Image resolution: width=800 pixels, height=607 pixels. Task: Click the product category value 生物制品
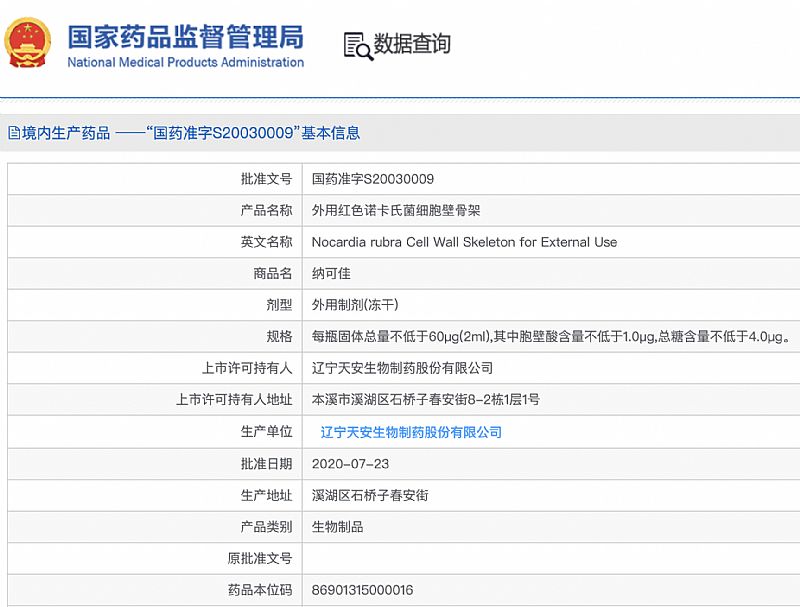click(337, 527)
